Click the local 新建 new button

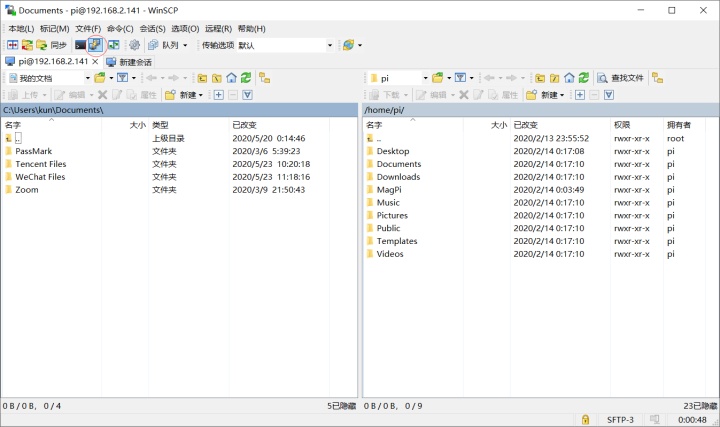(184, 95)
